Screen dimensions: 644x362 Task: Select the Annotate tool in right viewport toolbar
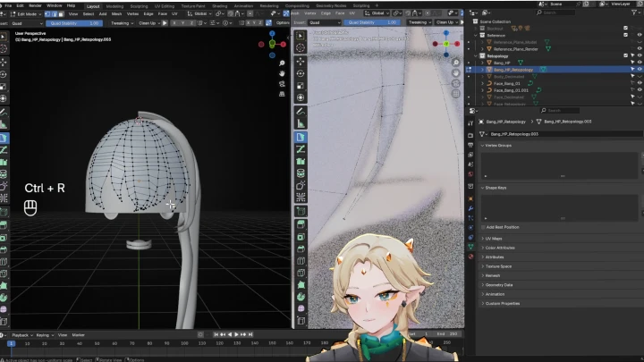click(301, 111)
